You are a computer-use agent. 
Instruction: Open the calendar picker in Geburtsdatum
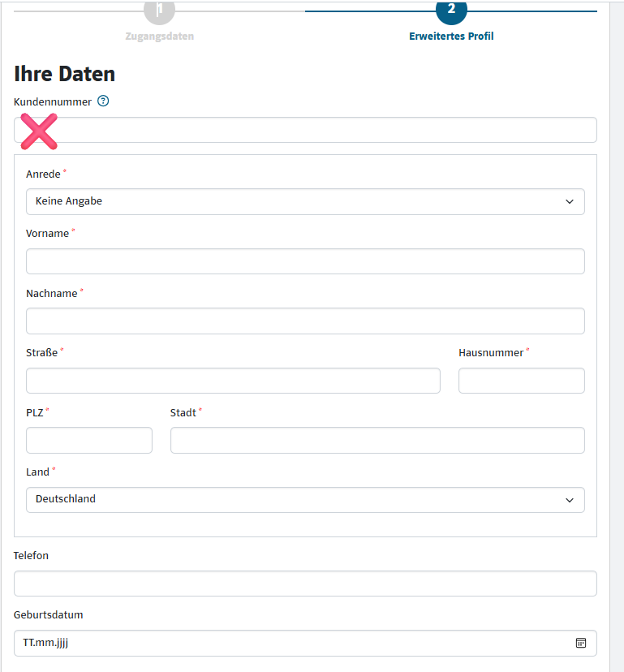581,643
